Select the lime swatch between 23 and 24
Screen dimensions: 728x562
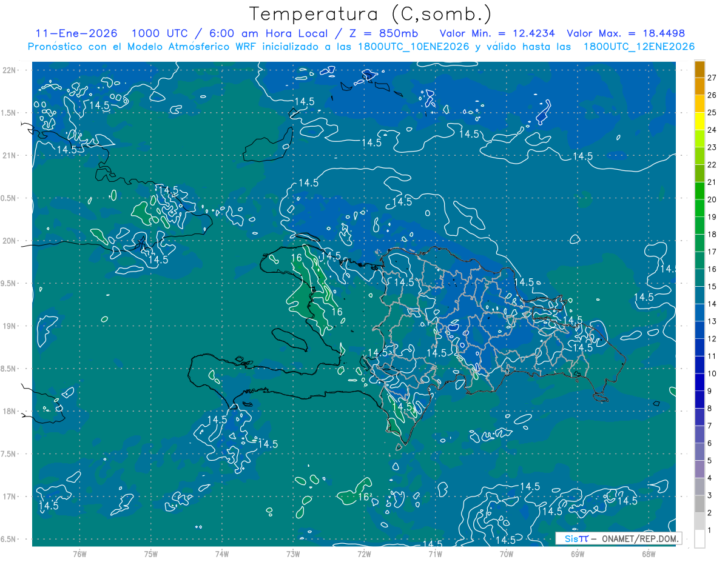point(699,138)
